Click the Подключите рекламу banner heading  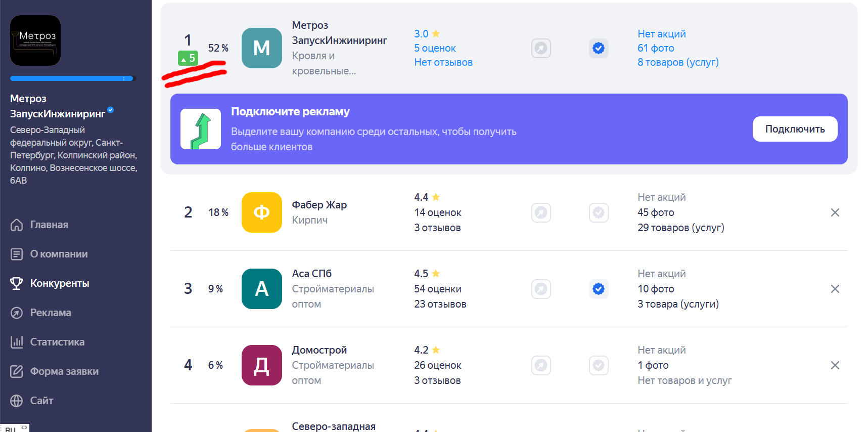coord(290,112)
